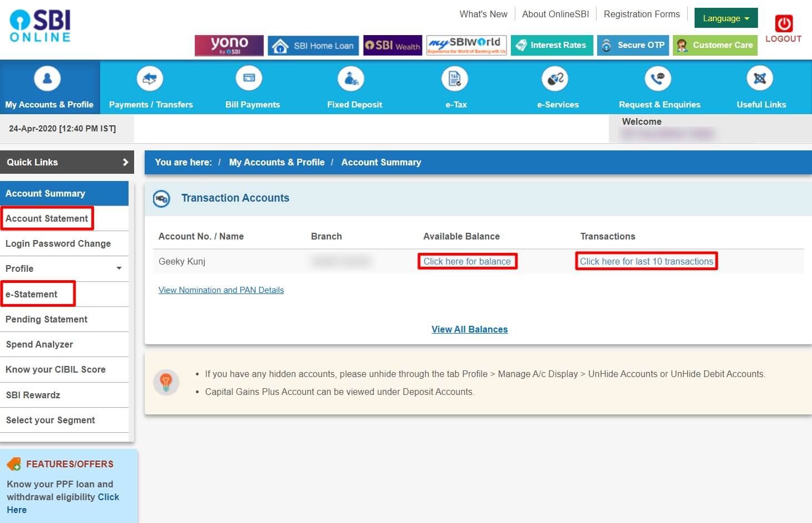This screenshot has height=523, width=812.
Task: Select SBI Rewardz in sidebar
Action: click(64, 395)
